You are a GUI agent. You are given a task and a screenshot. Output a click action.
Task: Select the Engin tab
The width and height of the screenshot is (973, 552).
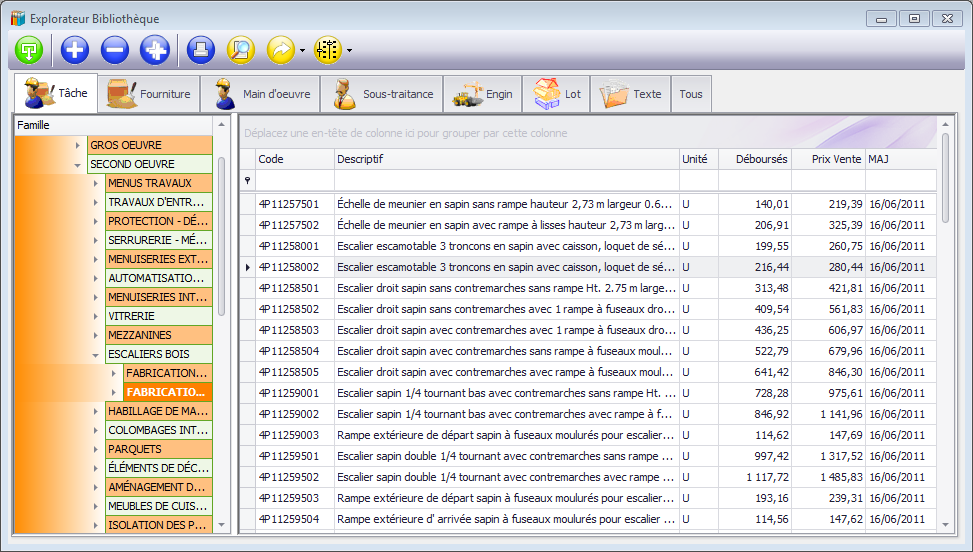(x=484, y=94)
